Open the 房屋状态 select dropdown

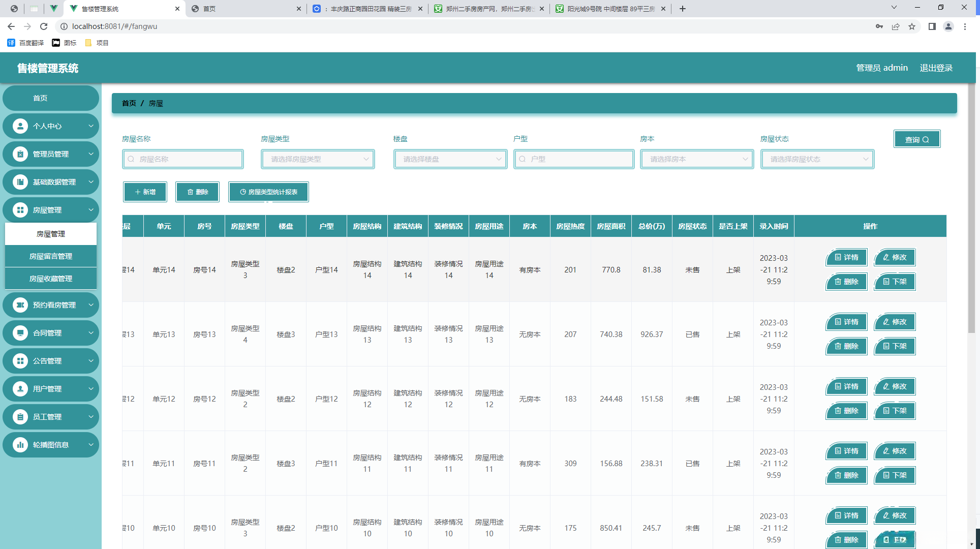[x=817, y=159]
